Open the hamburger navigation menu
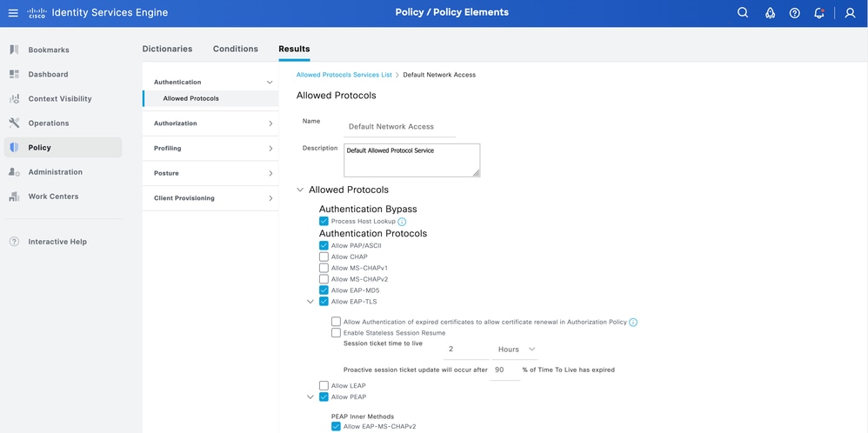Screen dimensions: 868x433 pyautogui.click(x=13, y=13)
